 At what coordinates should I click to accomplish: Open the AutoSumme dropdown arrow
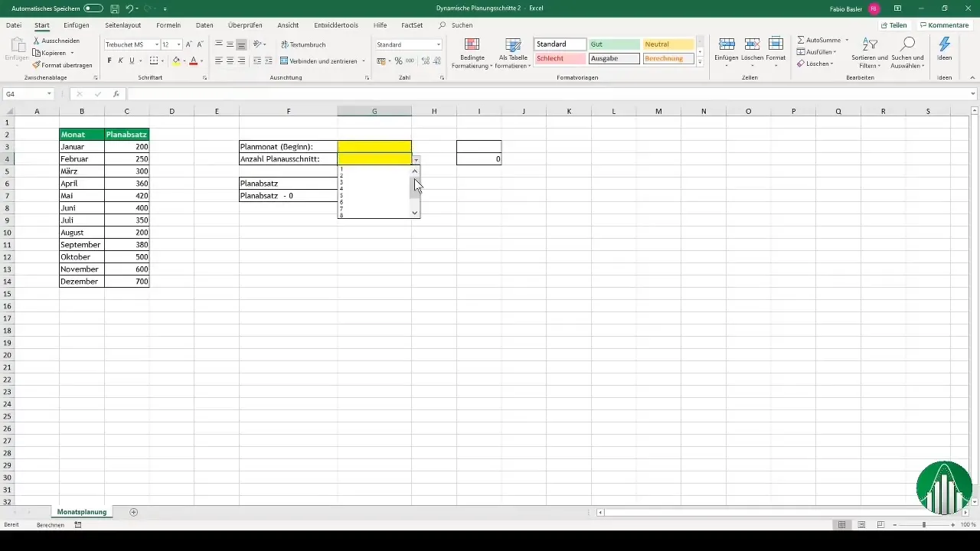tap(847, 40)
